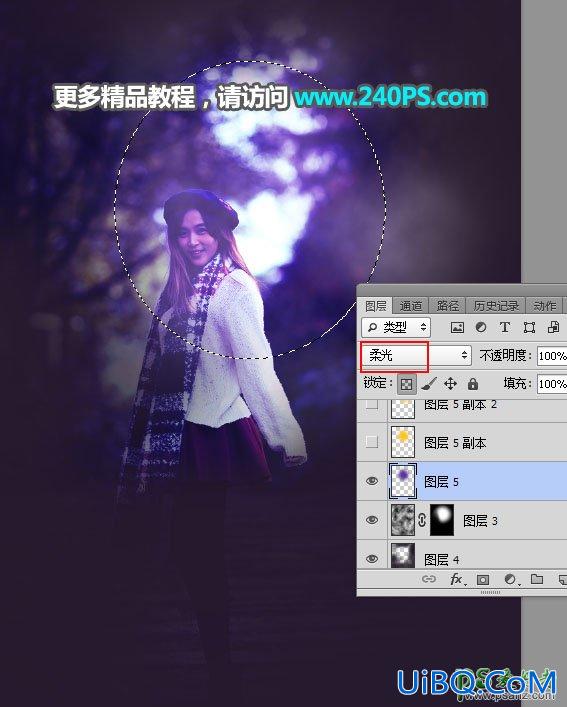This screenshot has height=707, width=567.
Task: Filter layers by type (T) icon
Action: (x=505, y=327)
